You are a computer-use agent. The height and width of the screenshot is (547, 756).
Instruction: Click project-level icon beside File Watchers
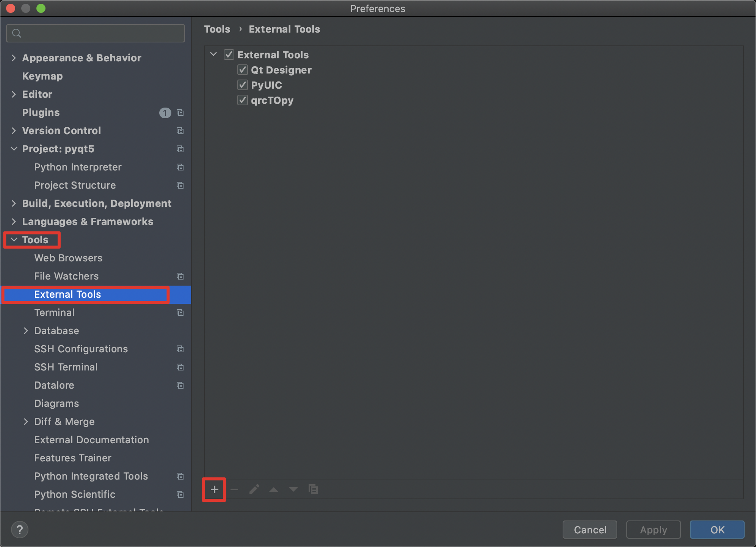tap(180, 276)
